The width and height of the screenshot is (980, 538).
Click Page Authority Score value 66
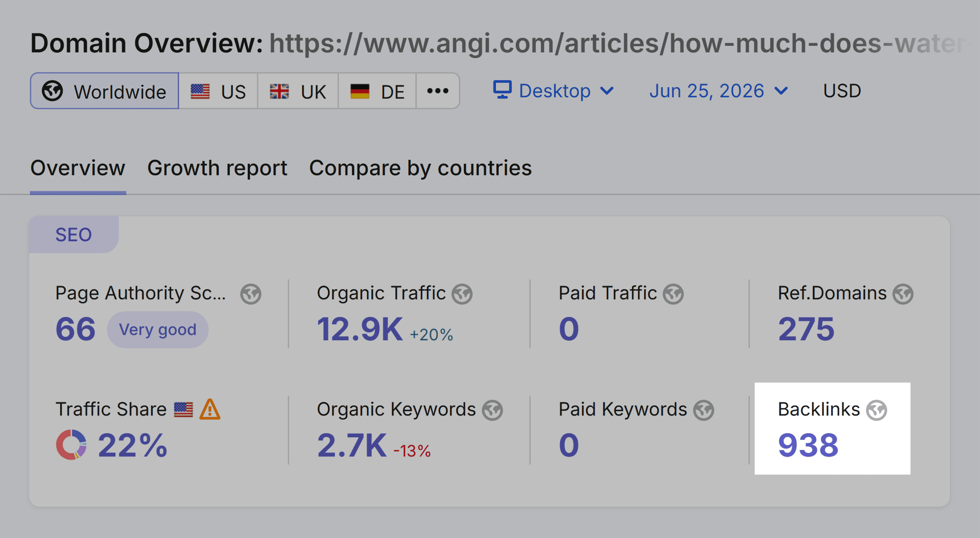click(75, 329)
